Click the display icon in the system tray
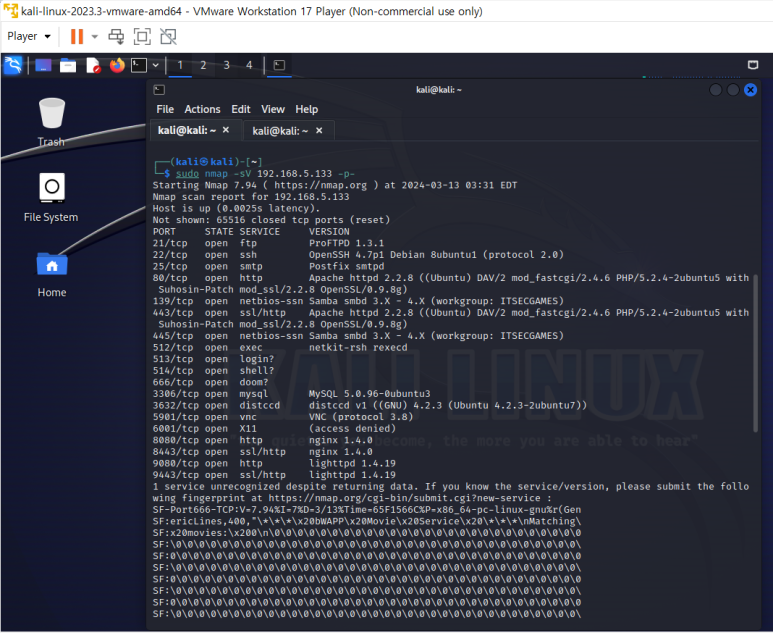The height and width of the screenshot is (633, 773). 753,65
